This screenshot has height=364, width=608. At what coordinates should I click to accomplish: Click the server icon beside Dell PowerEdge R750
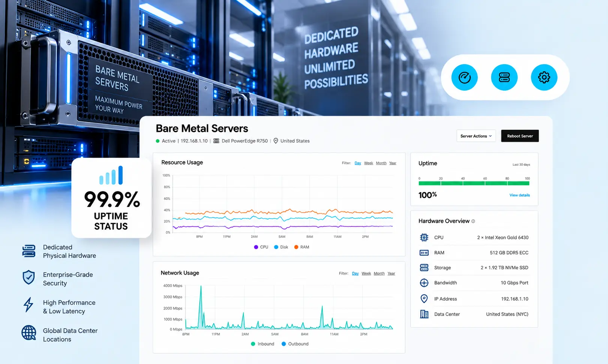(216, 141)
